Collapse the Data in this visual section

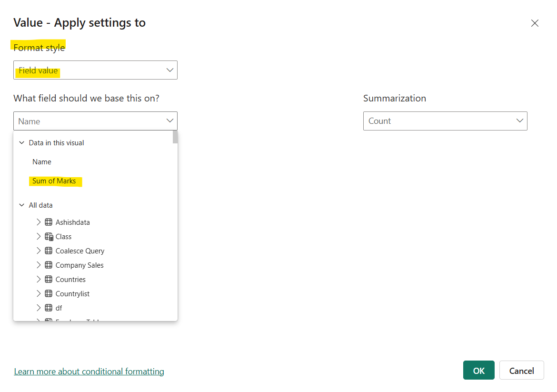(21, 143)
